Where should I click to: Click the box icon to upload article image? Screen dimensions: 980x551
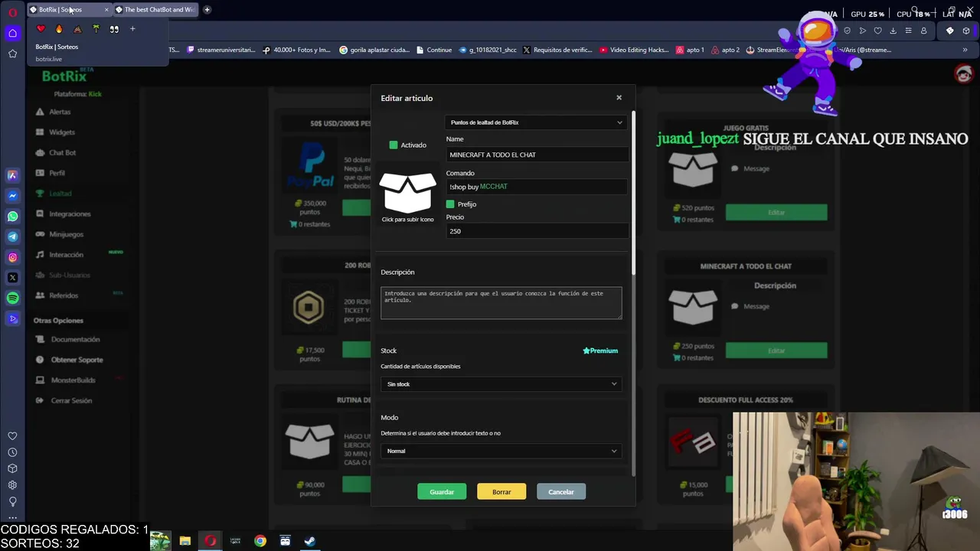[407, 193]
